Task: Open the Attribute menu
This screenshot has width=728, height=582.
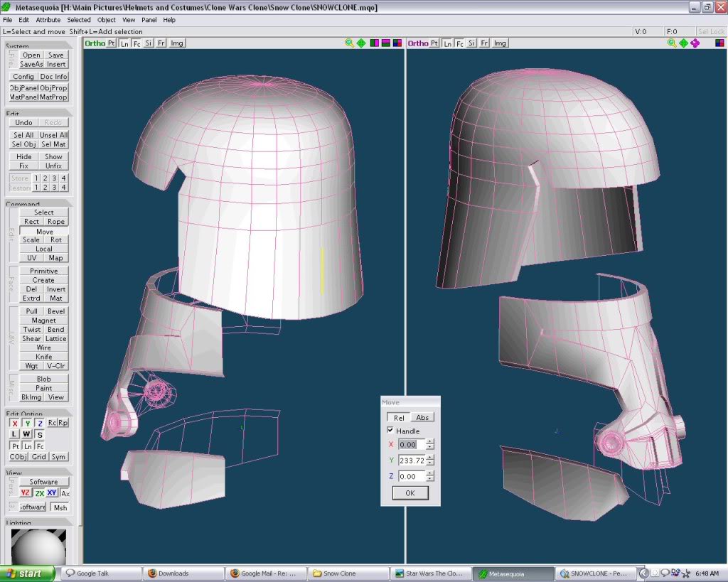Action: [x=48, y=20]
